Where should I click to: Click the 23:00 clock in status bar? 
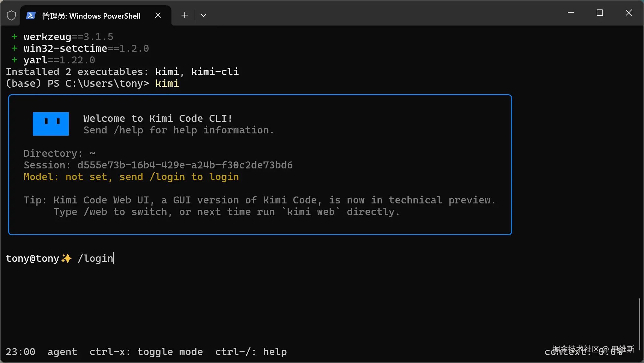(20, 352)
